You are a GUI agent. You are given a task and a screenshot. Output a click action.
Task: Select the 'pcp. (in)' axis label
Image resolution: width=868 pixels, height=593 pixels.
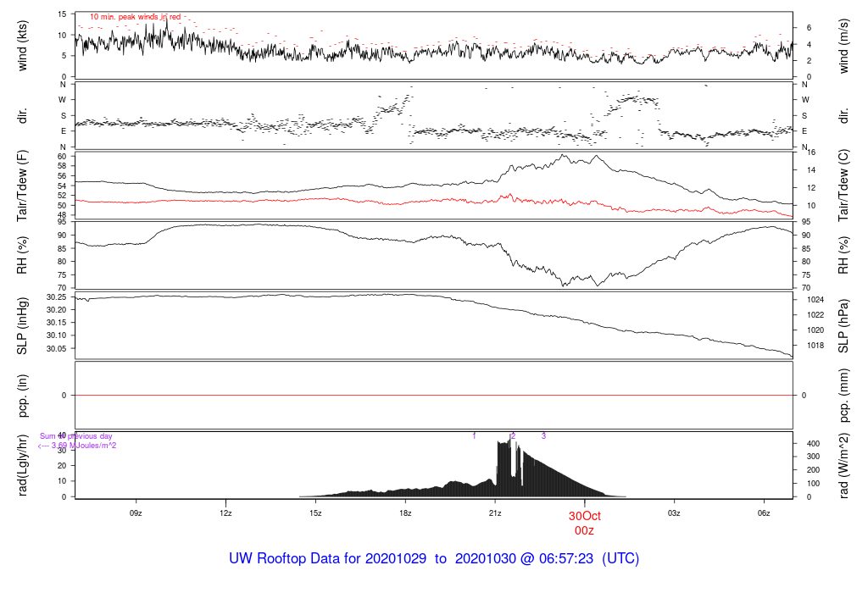pyautogui.click(x=22, y=396)
